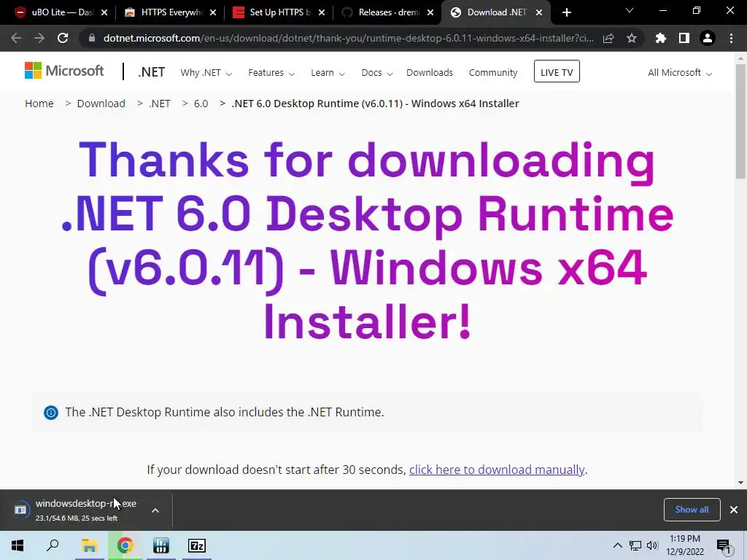Go to Download breadcrumb
747x560 pixels.
(101, 104)
